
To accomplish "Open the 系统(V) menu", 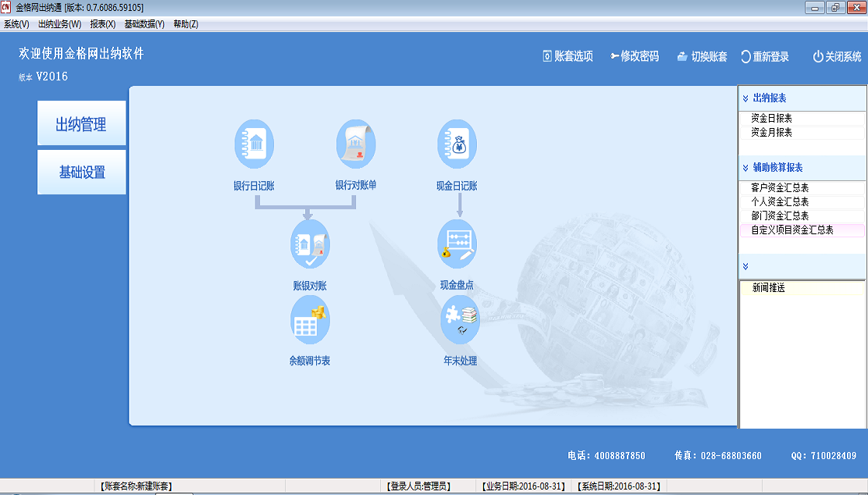I will 16,24.
